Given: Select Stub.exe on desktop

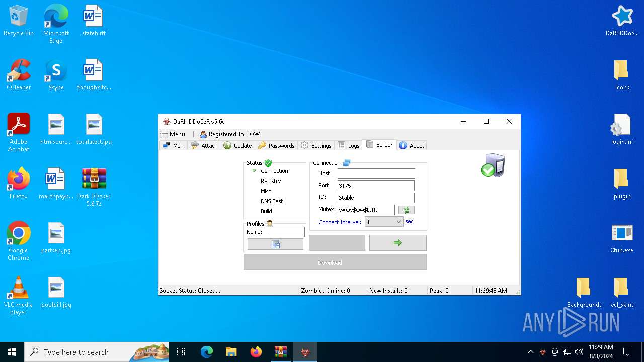Looking at the screenshot, I should pyautogui.click(x=622, y=238).
